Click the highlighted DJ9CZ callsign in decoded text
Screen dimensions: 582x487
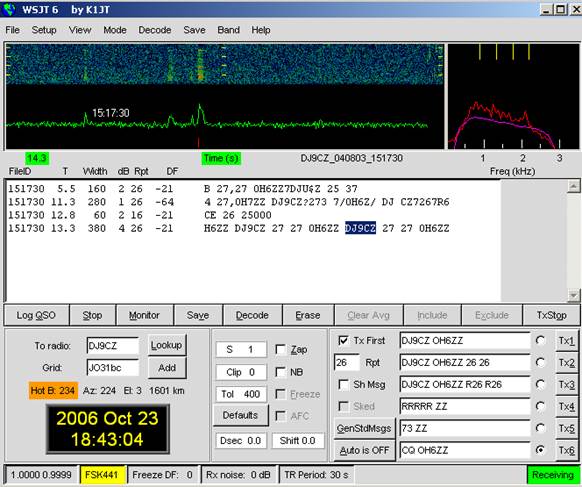click(360, 228)
